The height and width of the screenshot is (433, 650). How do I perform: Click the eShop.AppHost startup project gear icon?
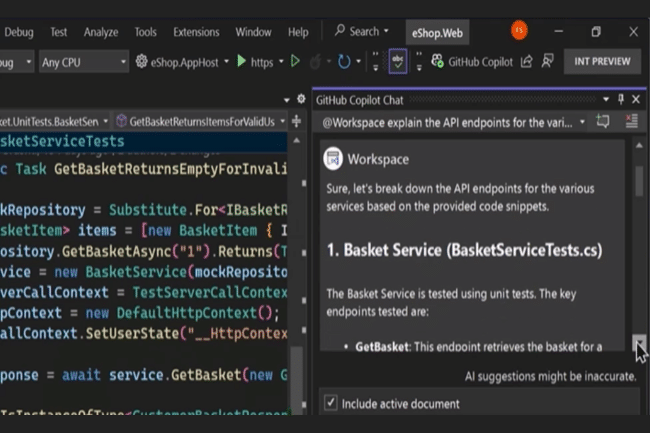point(141,61)
